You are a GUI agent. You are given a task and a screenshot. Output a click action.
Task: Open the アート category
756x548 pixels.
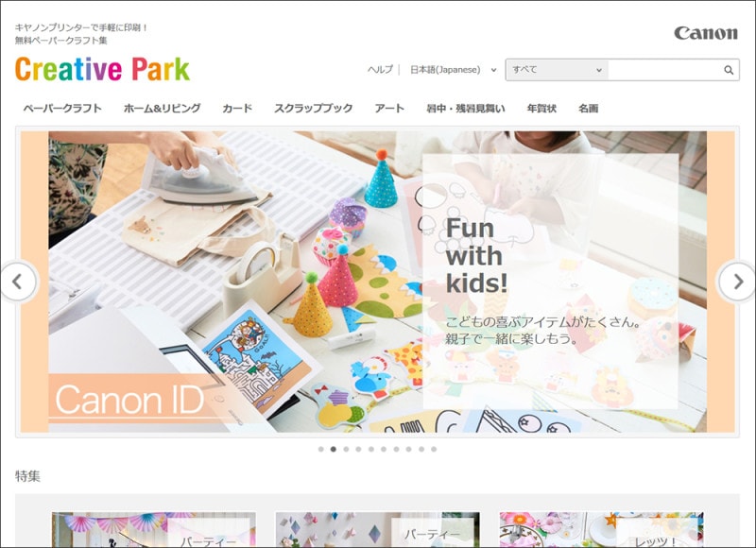click(390, 109)
